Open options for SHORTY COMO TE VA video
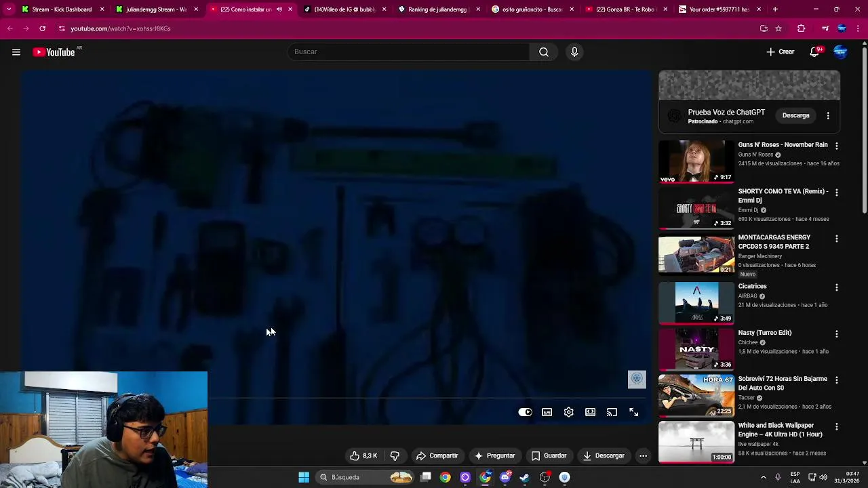868x488 pixels. pyautogui.click(x=836, y=192)
